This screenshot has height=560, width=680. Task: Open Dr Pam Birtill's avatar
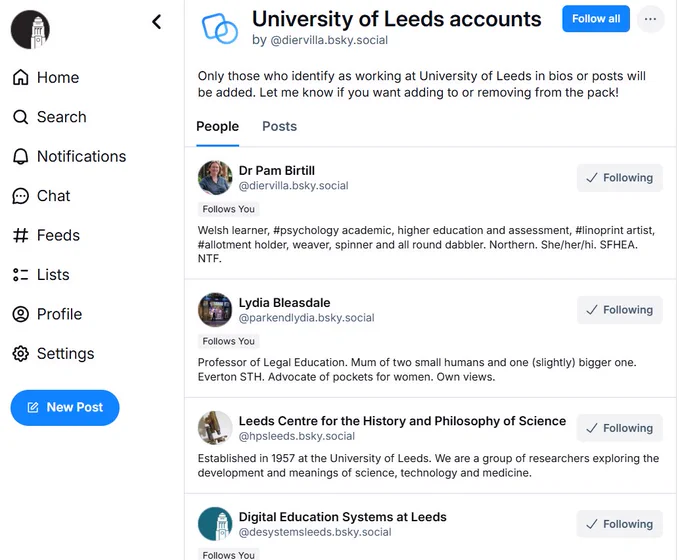215,178
